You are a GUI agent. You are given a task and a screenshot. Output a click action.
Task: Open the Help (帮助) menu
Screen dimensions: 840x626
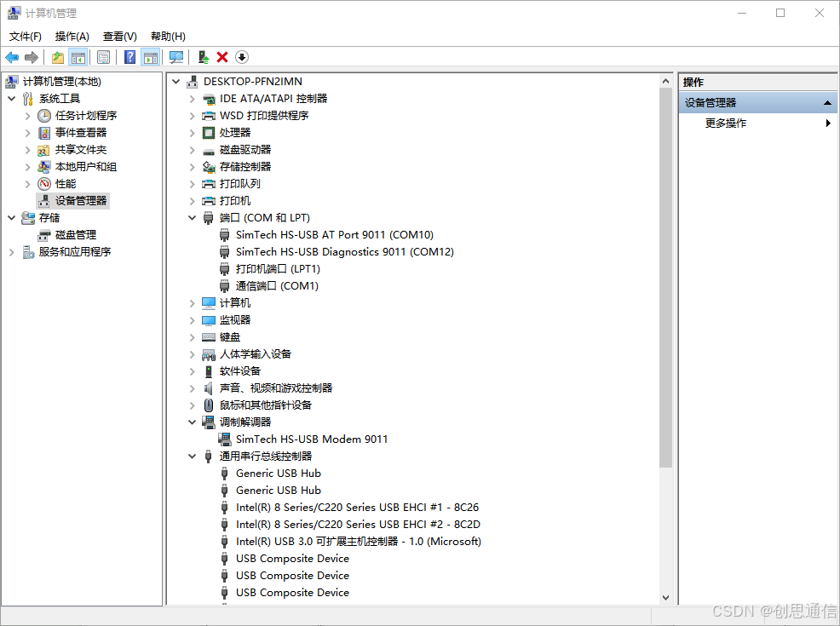tap(168, 37)
